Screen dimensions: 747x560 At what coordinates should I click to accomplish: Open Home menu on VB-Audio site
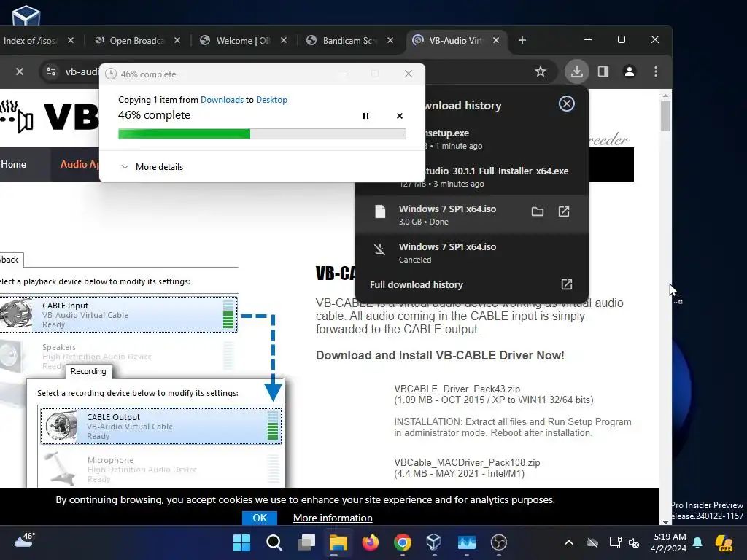click(x=13, y=164)
